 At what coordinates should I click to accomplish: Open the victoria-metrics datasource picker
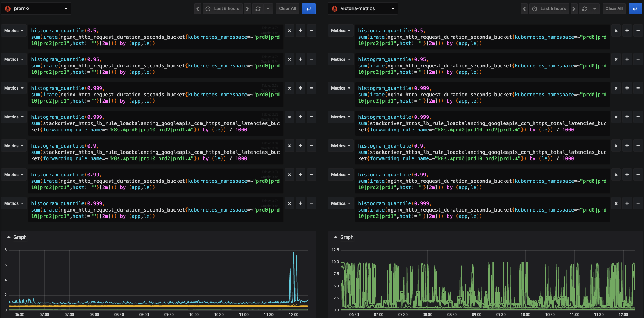point(363,9)
